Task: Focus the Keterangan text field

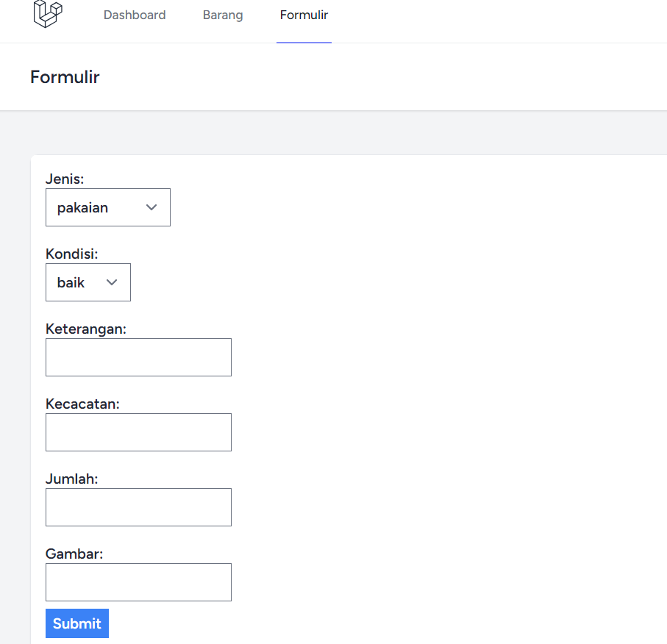Action: click(138, 357)
